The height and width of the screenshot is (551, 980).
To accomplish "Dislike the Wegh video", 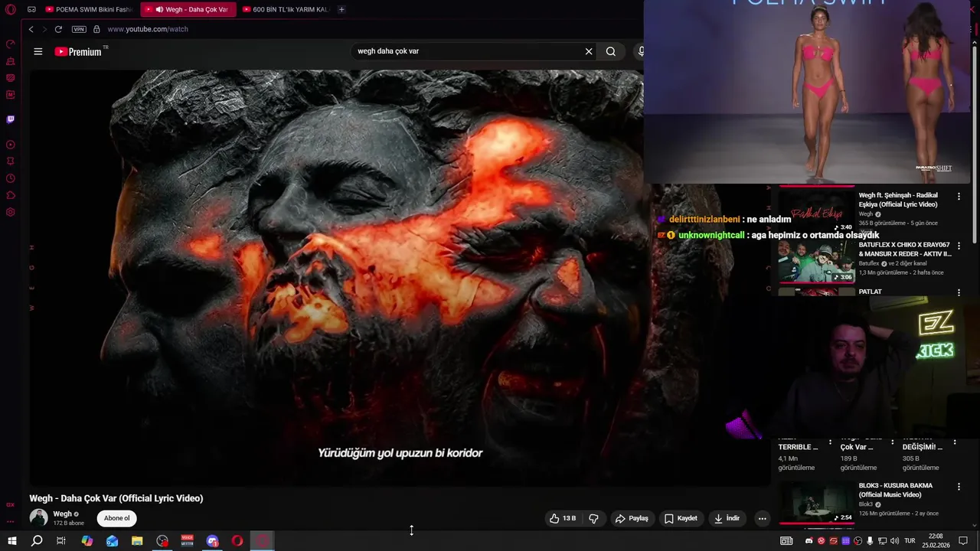I will click(x=593, y=518).
